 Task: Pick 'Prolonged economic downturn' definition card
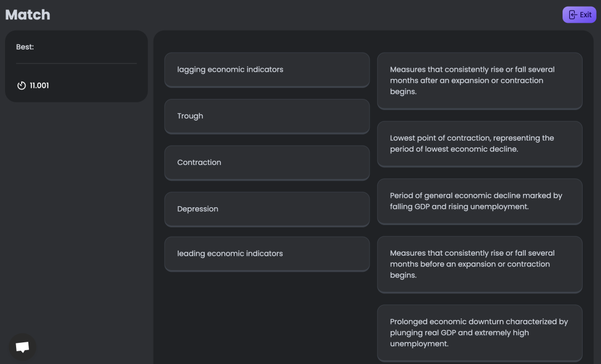480,333
